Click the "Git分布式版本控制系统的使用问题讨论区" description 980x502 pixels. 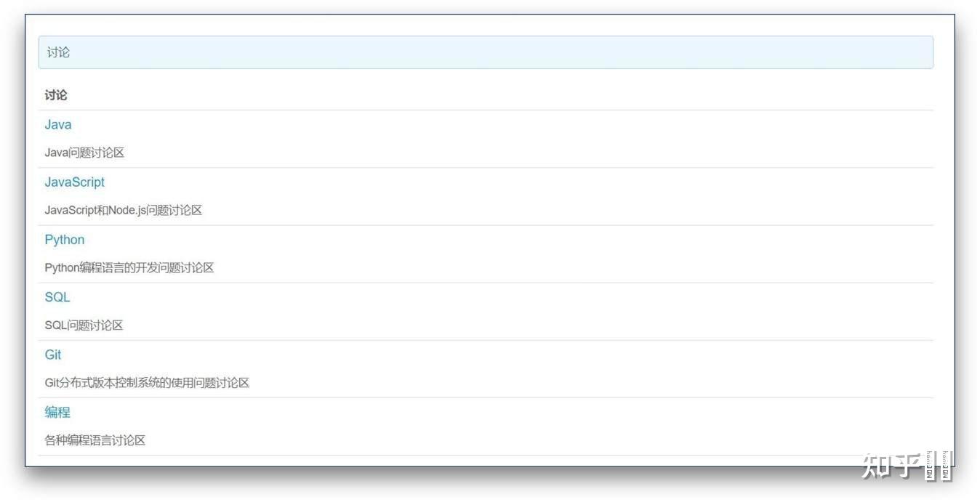click(147, 383)
